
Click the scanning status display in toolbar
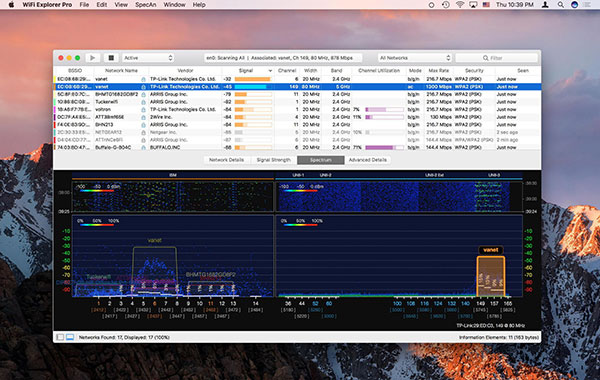pos(283,58)
